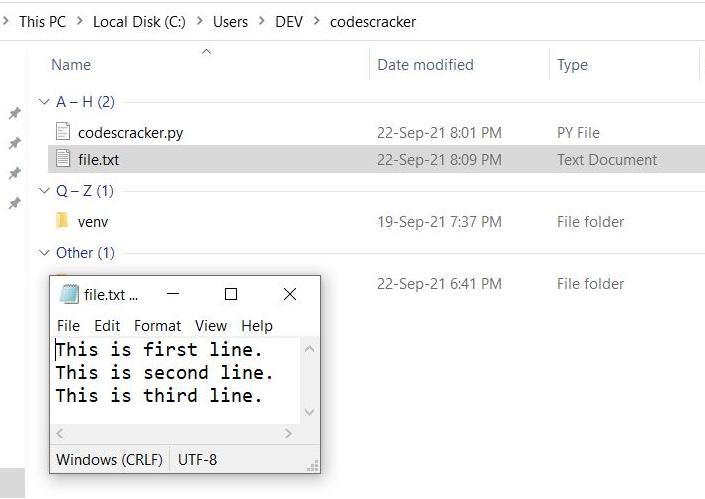Select the file.txt document icon

[x=63, y=159]
